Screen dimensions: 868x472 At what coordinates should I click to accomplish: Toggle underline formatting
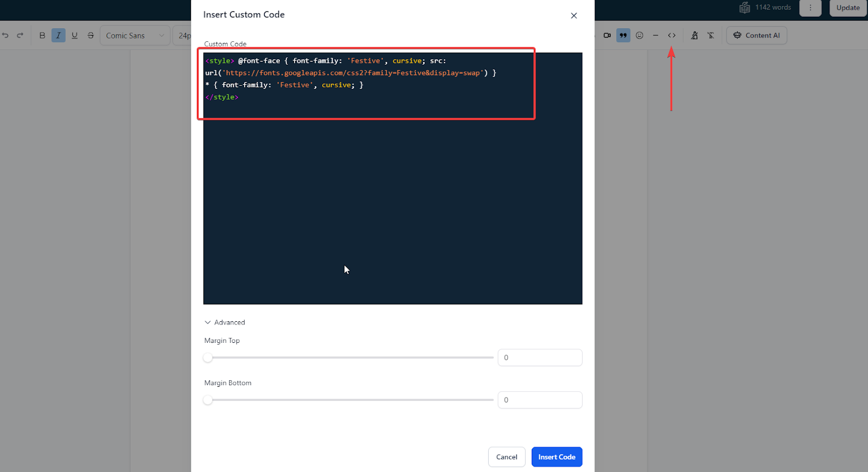coord(75,35)
